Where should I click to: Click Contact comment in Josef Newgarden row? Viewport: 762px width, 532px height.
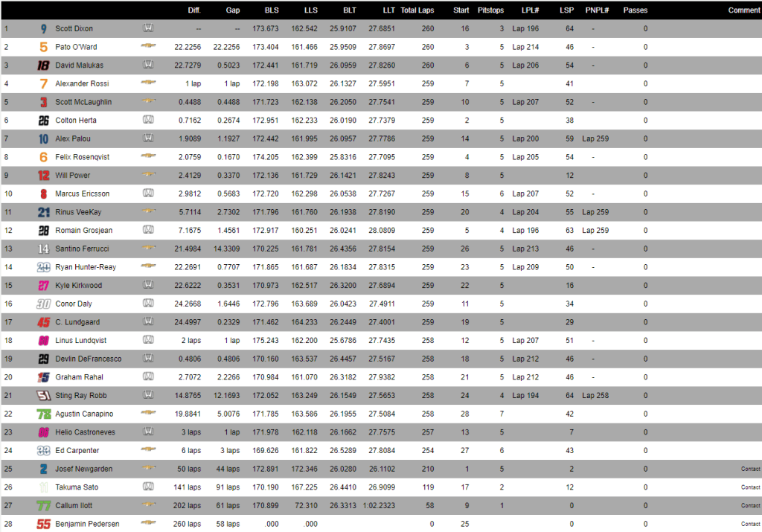pos(750,469)
